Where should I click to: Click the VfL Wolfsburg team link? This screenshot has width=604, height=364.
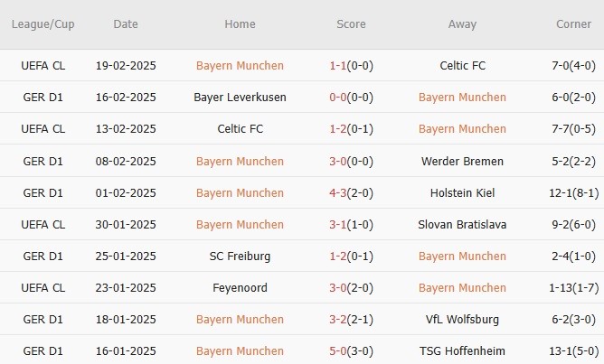point(462,320)
